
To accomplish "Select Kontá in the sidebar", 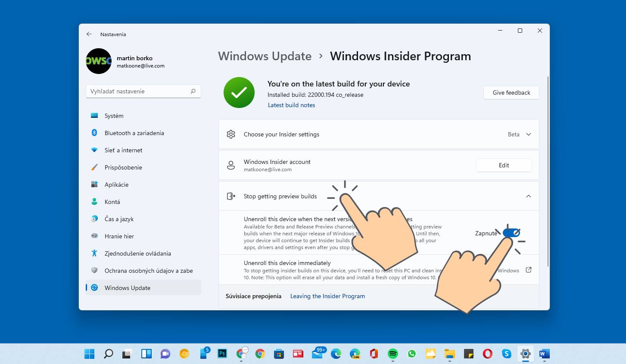I will [x=143, y=201].
